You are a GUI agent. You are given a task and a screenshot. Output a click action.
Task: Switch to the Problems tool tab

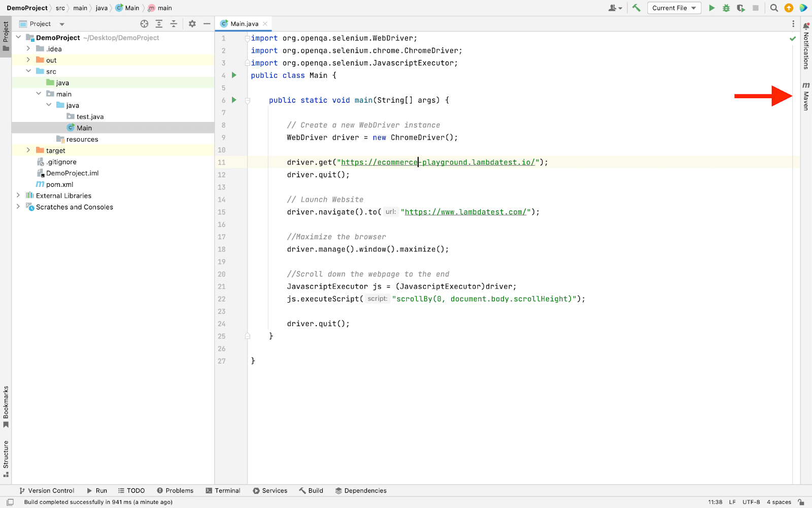pos(175,491)
